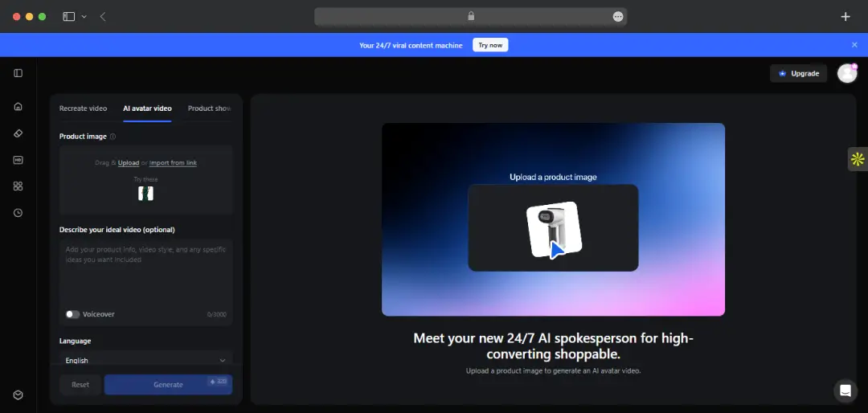Expand the browser sidebar chevron menu

point(84,17)
